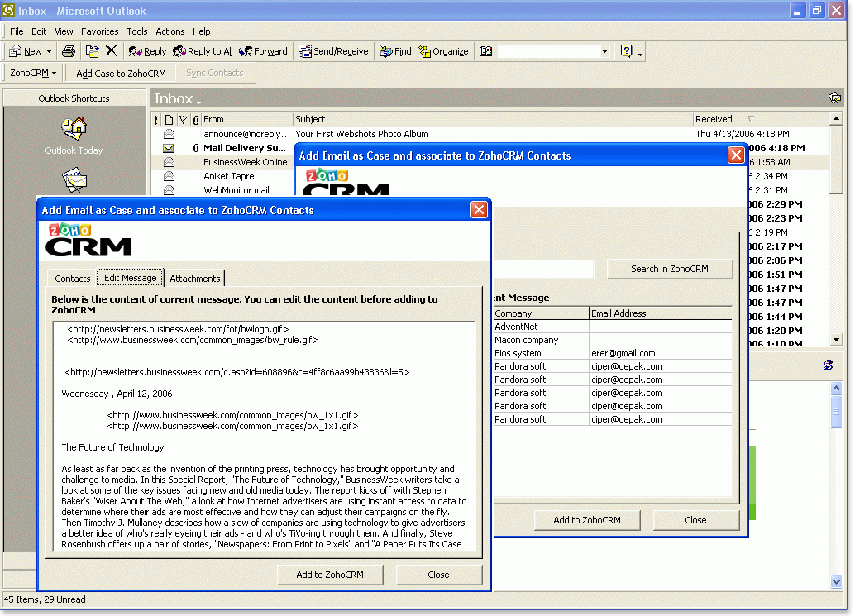Open the ZohoCRM toolbar dropdown
The width and height of the screenshot is (855, 616).
33,73
